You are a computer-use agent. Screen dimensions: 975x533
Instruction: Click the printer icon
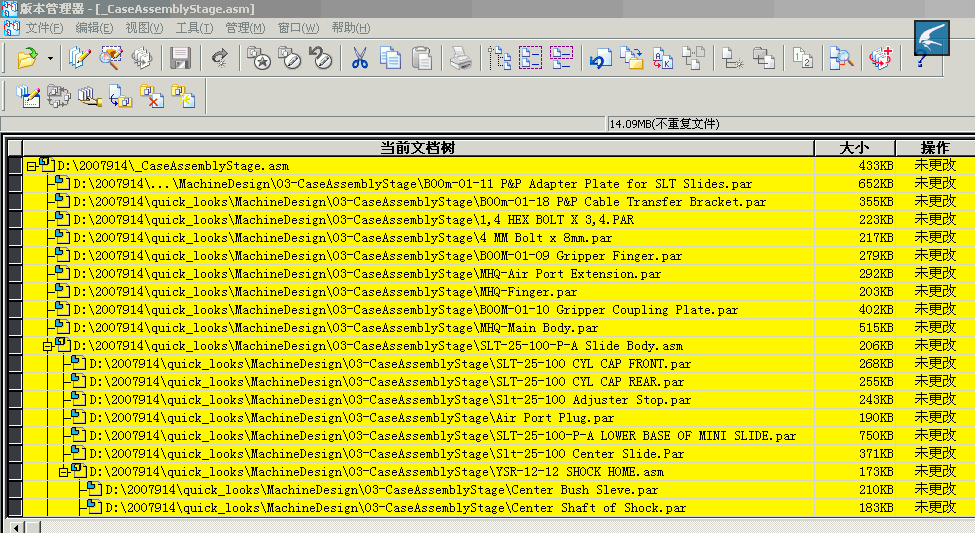(461, 58)
